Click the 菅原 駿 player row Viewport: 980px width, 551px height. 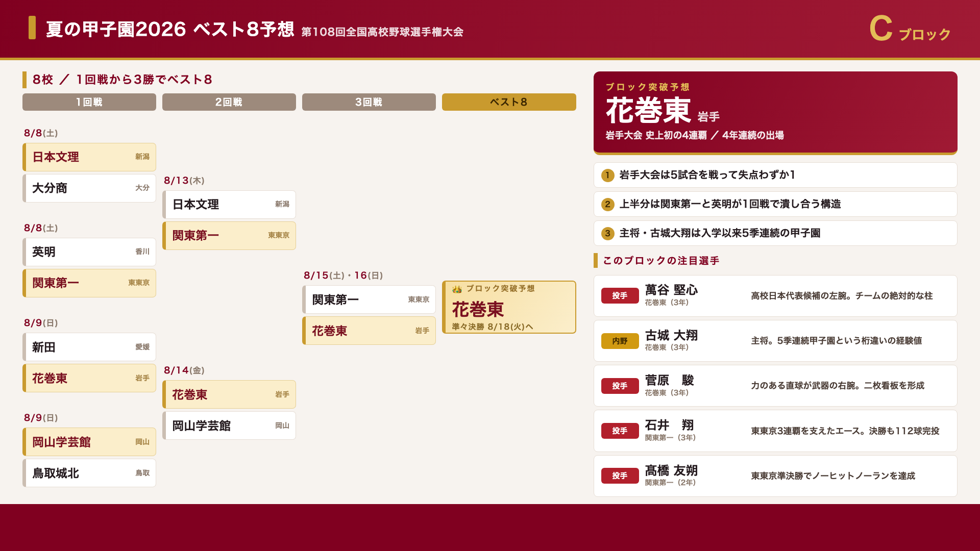(x=775, y=386)
